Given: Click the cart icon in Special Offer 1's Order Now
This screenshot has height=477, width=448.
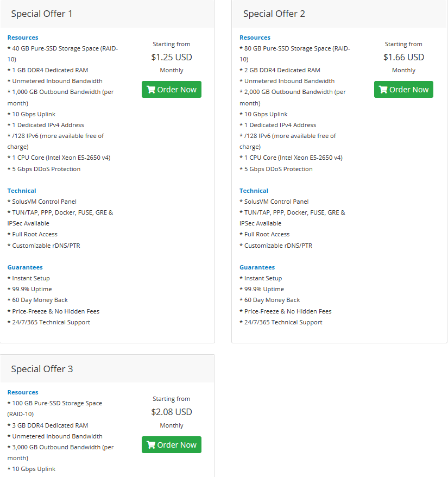Looking at the screenshot, I should 151,90.
